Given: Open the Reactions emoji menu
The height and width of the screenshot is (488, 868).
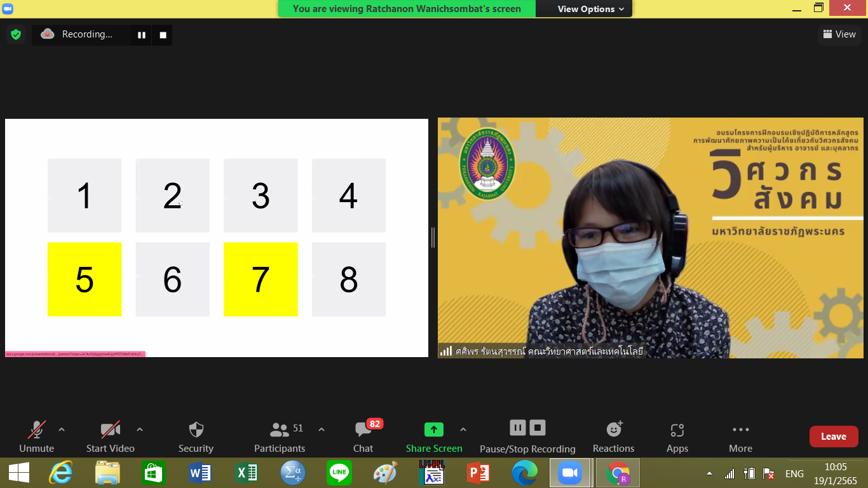Looking at the screenshot, I should (613, 437).
